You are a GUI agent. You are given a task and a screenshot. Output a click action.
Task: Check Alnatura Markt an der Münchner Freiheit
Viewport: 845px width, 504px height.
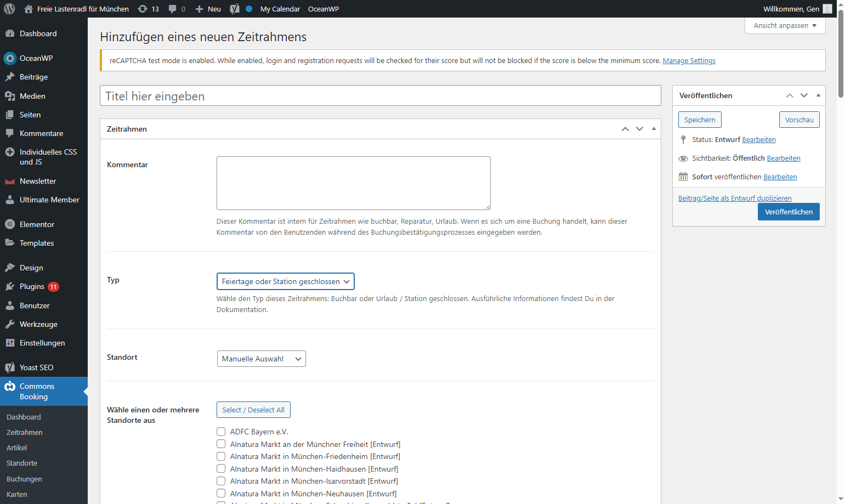click(221, 444)
